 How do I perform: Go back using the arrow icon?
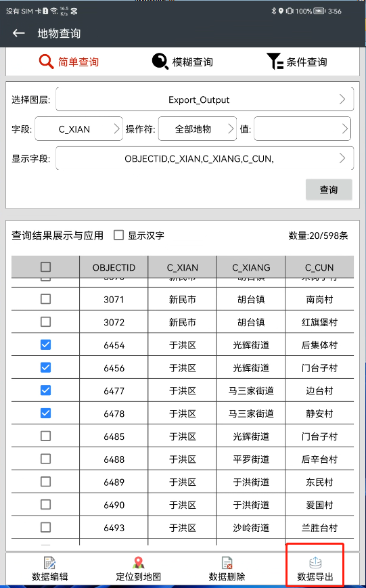click(19, 33)
